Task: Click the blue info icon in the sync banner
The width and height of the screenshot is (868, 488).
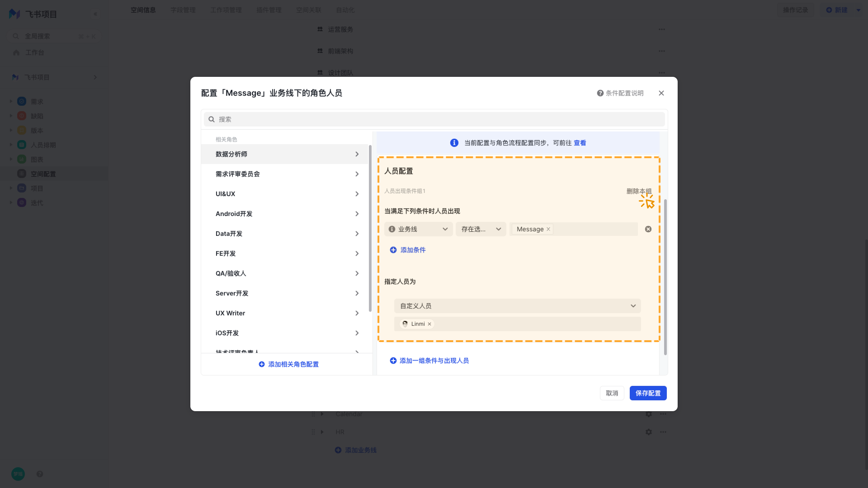Action: pyautogui.click(x=454, y=143)
